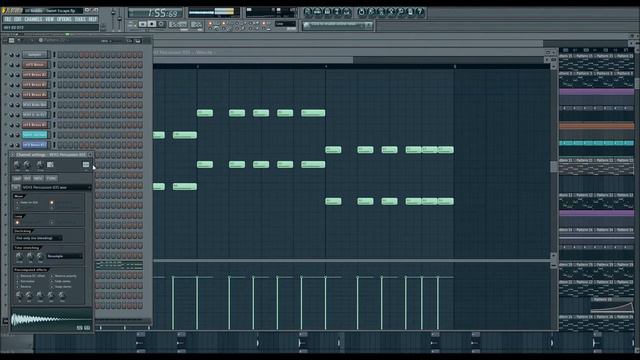Open the Line snap selector dropdown
Image resolution: width=640 pixels, height=360 pixels.
click(x=285, y=24)
